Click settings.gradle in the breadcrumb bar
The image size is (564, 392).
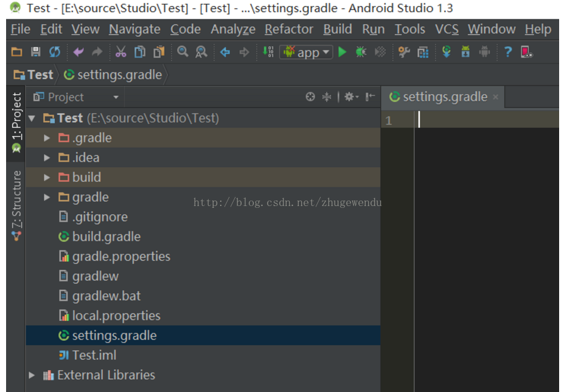tap(113, 75)
